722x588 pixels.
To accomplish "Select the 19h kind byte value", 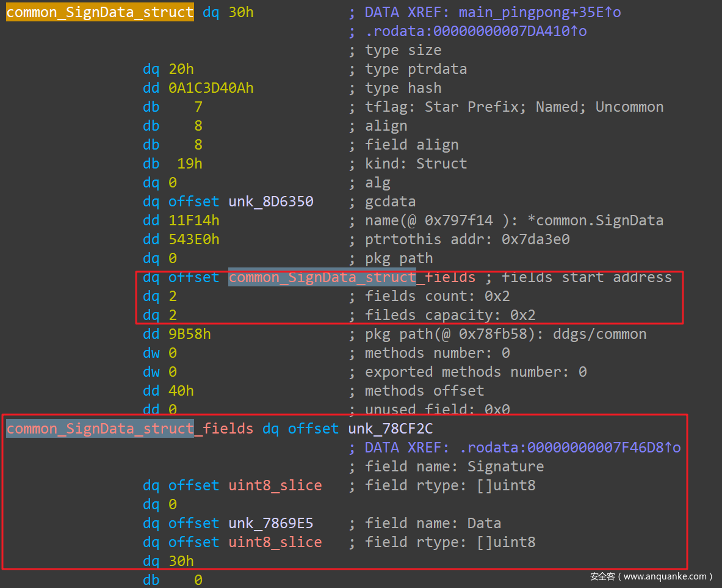I will (189, 164).
